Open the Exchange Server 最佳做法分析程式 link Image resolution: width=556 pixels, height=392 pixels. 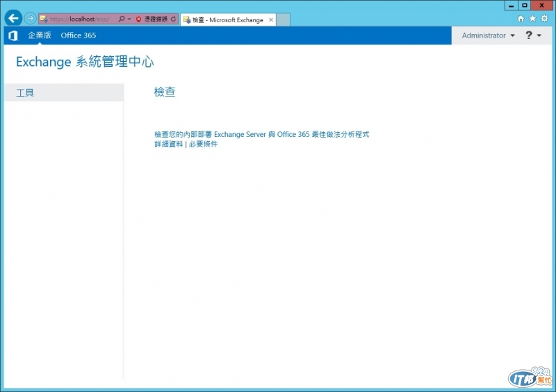click(x=262, y=134)
